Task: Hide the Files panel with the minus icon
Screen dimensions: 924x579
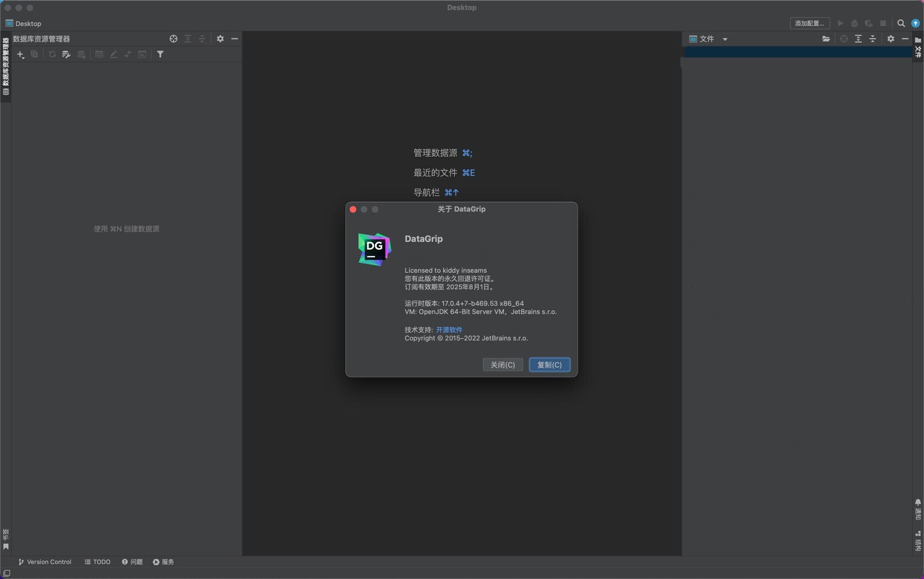Action: coord(905,39)
